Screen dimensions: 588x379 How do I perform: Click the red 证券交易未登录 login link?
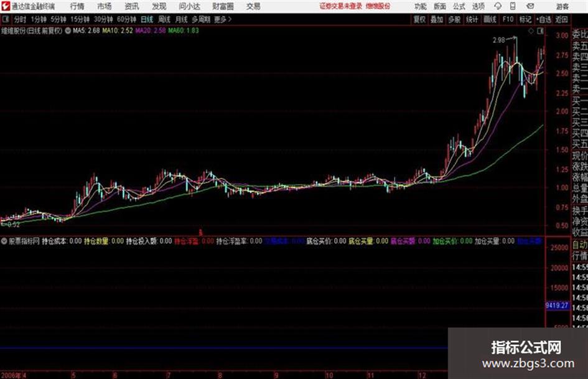(x=341, y=6)
